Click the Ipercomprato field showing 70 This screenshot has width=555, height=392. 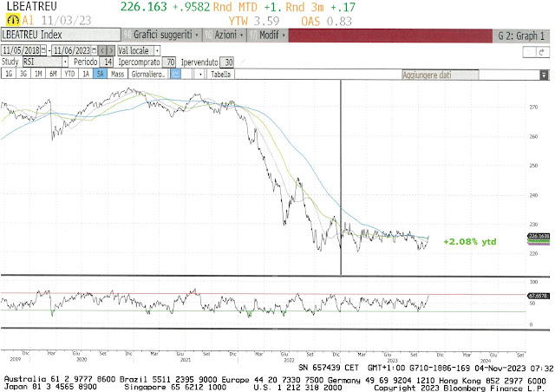pyautogui.click(x=169, y=62)
